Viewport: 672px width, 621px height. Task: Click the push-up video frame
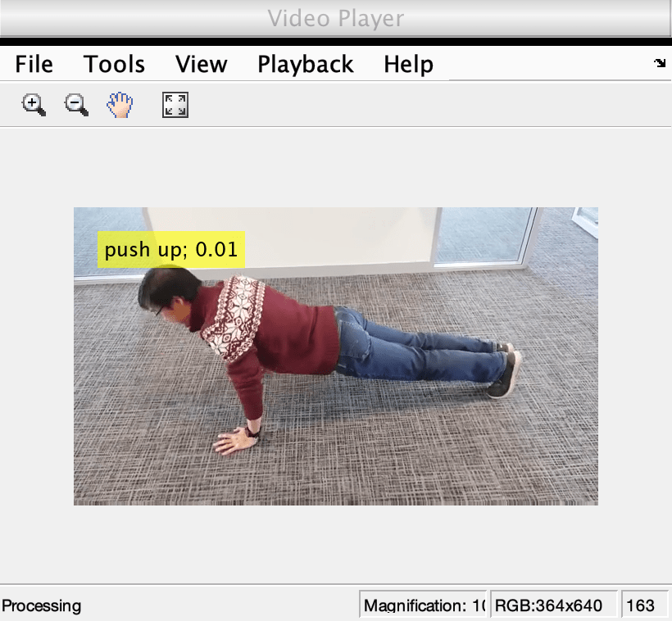[x=335, y=356]
